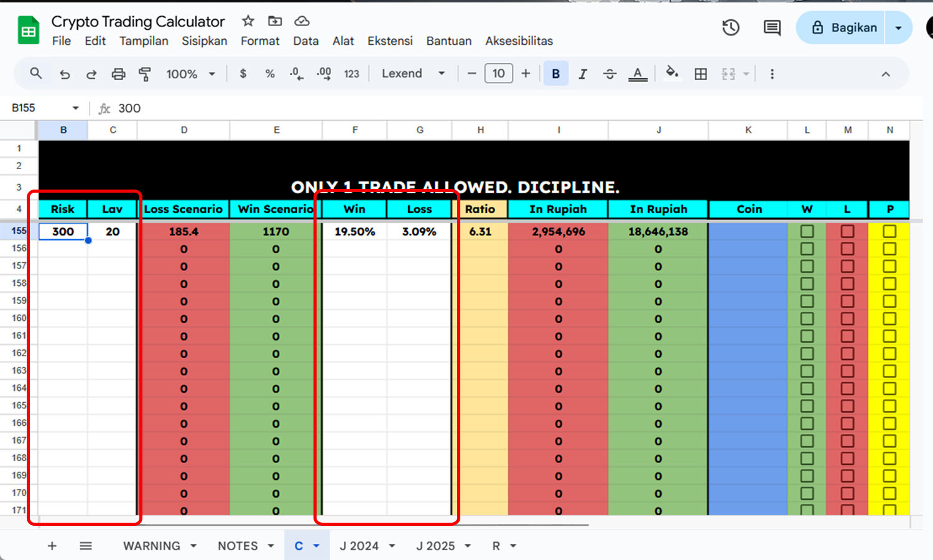Image resolution: width=933 pixels, height=560 pixels.
Task: Format as percent
Action: pos(270,73)
